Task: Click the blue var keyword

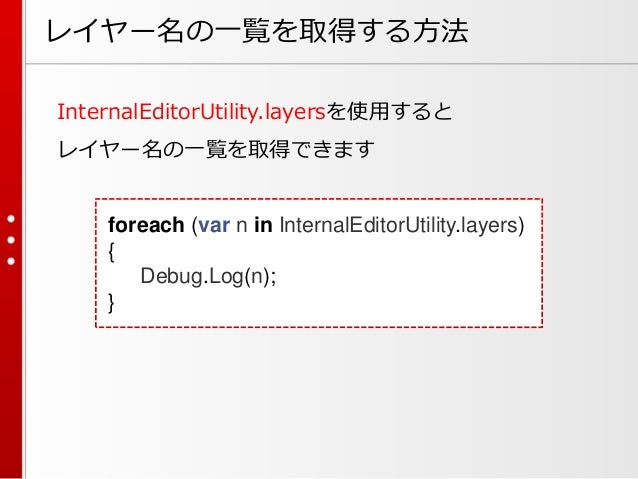Action: (x=214, y=225)
